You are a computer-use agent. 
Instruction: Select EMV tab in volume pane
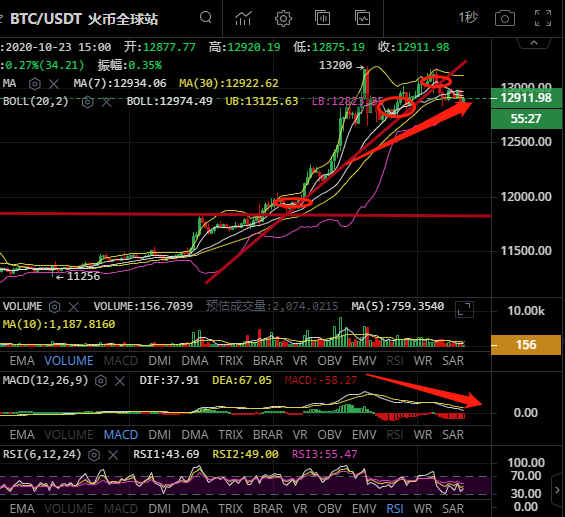[x=364, y=361]
